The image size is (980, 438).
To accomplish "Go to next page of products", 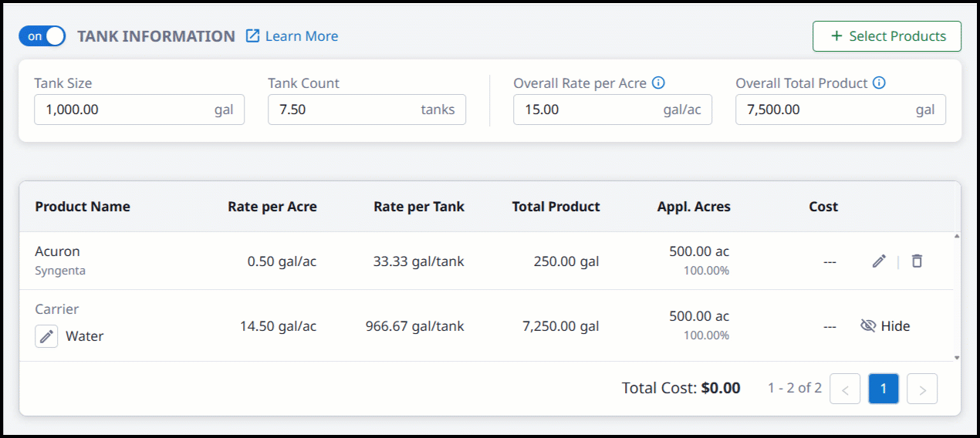I will [922, 389].
